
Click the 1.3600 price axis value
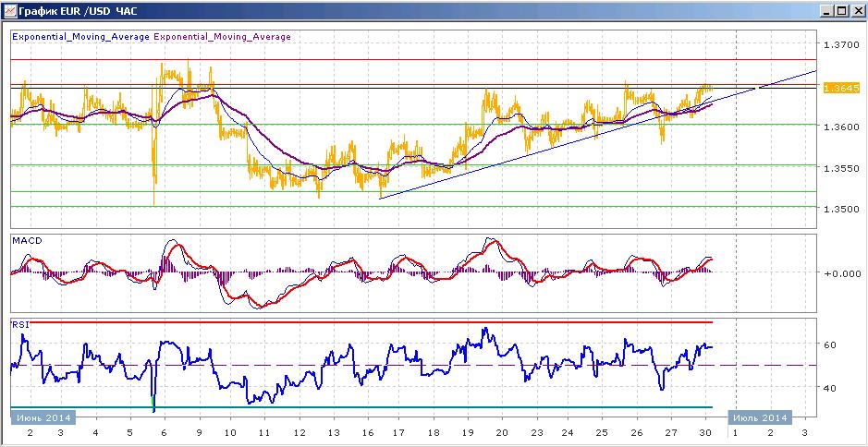click(840, 127)
